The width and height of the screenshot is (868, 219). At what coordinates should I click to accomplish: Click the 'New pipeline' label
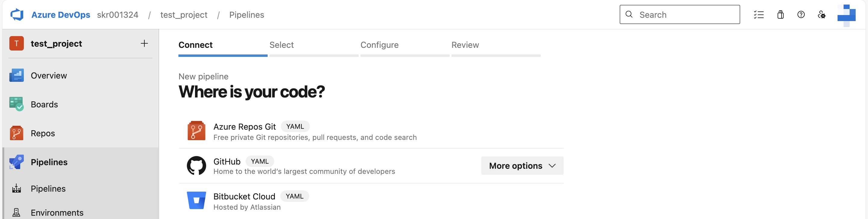(203, 76)
